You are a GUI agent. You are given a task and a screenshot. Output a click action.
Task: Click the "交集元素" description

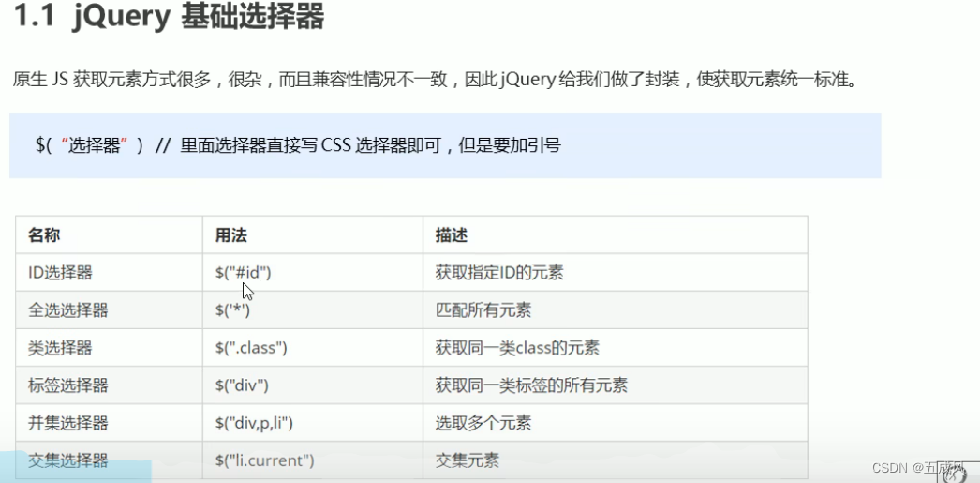point(467,460)
